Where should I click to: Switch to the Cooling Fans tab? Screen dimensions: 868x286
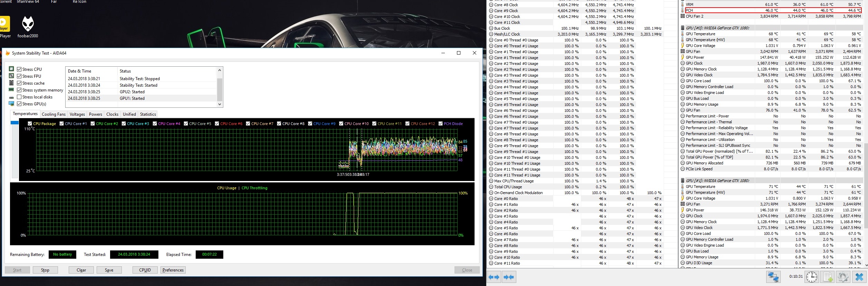click(53, 114)
